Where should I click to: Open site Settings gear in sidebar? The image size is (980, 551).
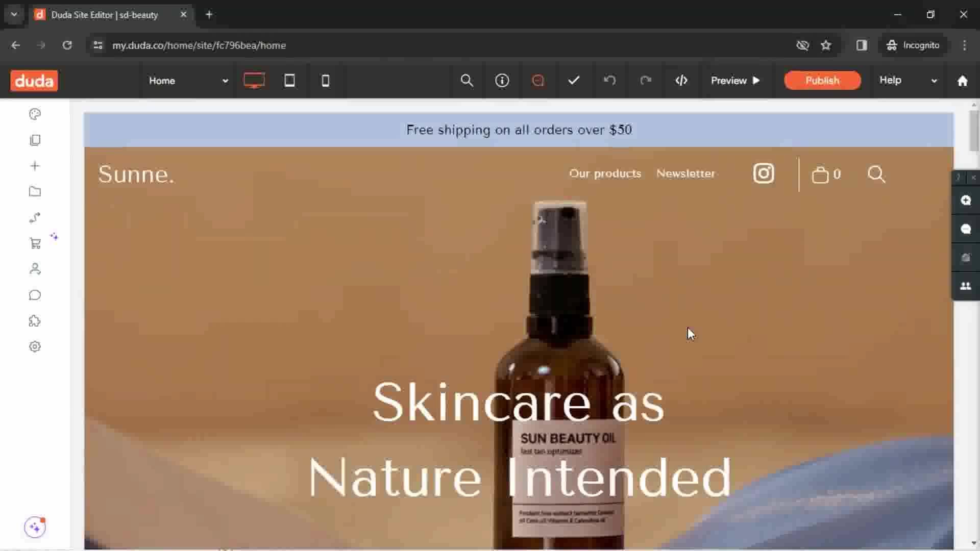(35, 347)
